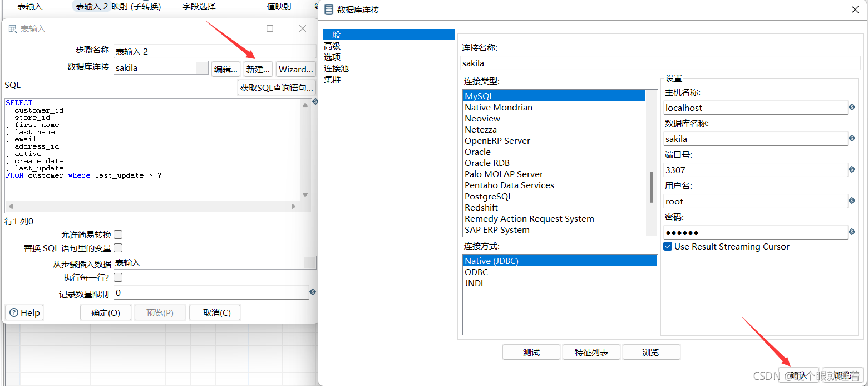Click SQL editor scroll right arrow
The height and width of the screenshot is (386, 868).
(x=294, y=206)
